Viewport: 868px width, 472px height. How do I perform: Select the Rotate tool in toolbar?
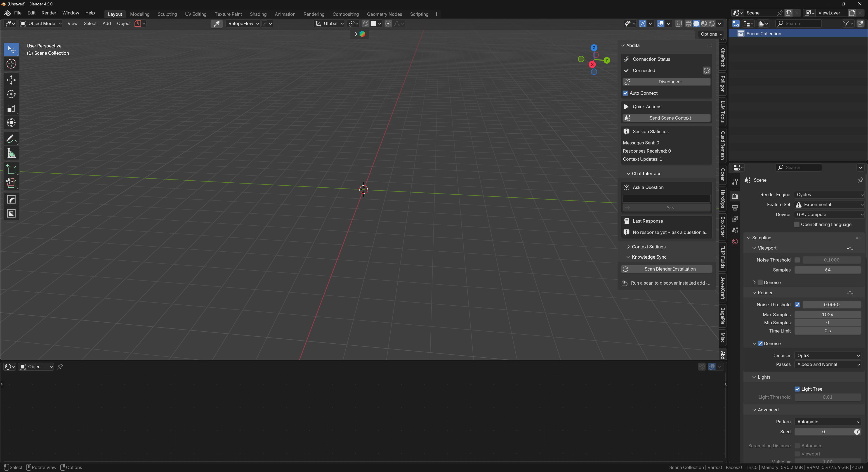click(x=11, y=94)
